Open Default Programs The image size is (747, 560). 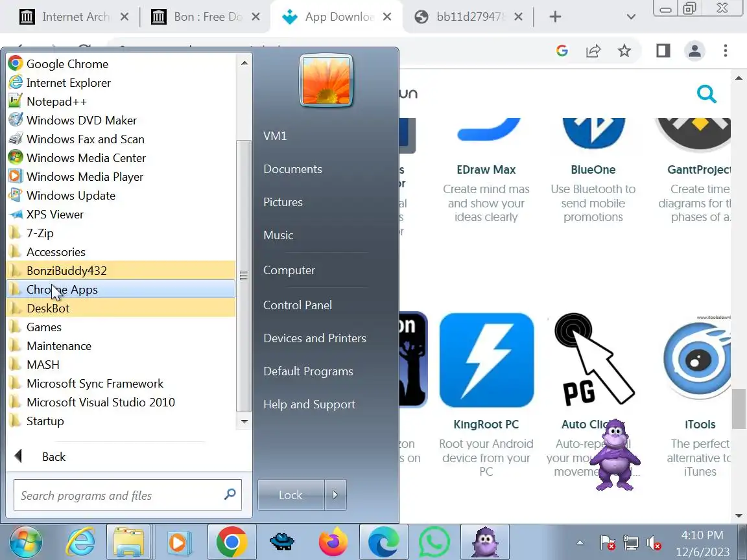[308, 371]
